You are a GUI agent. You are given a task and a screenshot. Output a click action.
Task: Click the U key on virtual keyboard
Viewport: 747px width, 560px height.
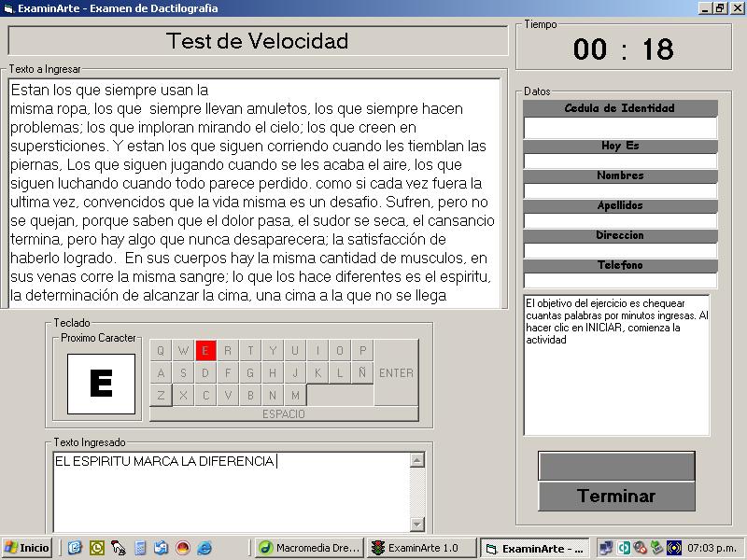coord(295,351)
